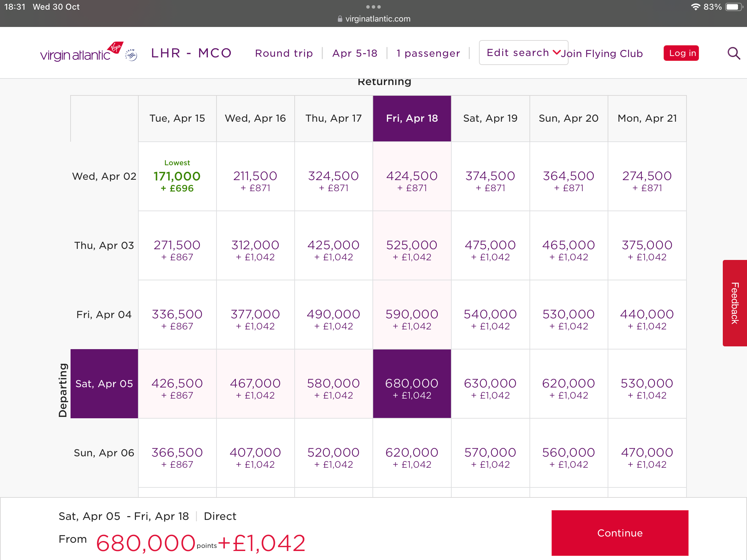Choose the Sat Apr 05 620,000 fare
Viewport: 747px width, 560px height.
point(569,384)
